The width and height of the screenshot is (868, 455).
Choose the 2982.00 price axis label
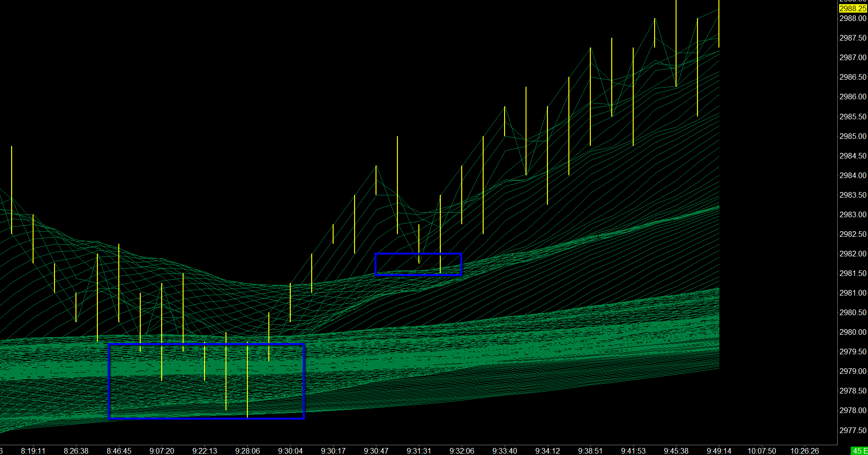pyautogui.click(x=853, y=254)
